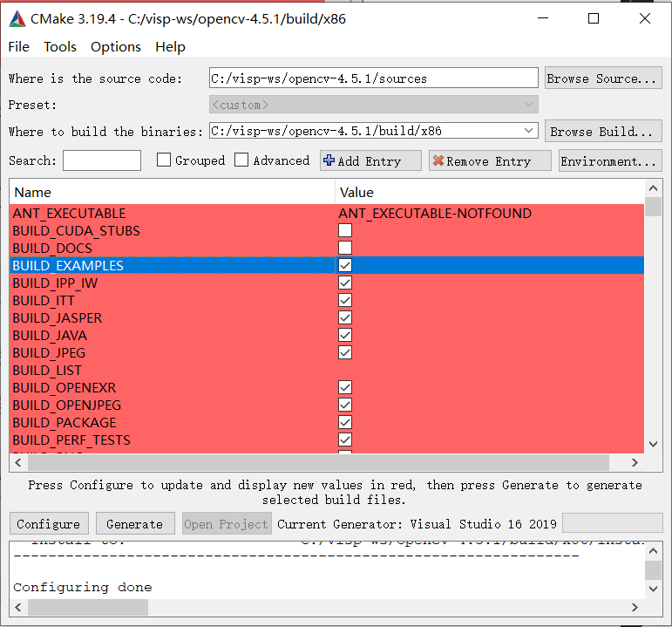Click the blue plus icon on Add Entry
Image resolution: width=672 pixels, height=627 pixels.
click(x=329, y=160)
